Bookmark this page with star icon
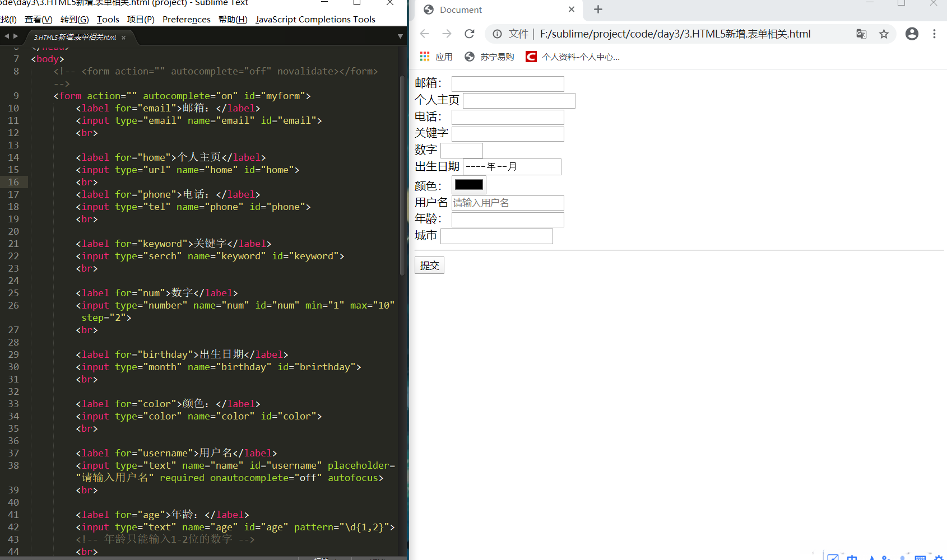Screen dimensions: 947x560 click(884, 34)
